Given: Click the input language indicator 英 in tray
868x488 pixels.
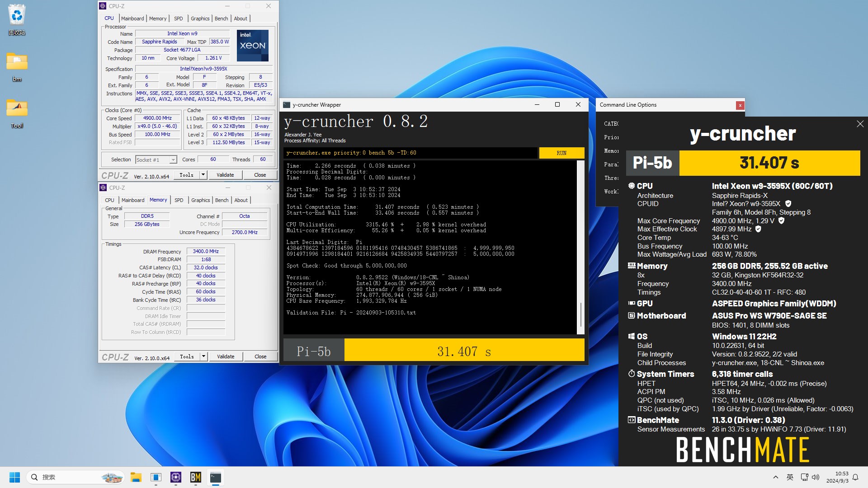Looking at the screenshot, I should [790, 477].
